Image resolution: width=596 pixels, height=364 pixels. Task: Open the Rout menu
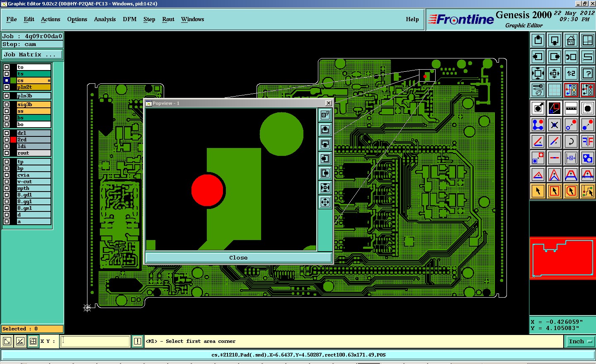pos(168,19)
